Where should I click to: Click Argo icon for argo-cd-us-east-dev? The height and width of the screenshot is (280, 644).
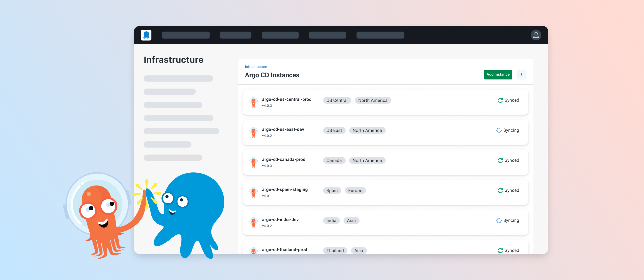[x=253, y=132]
